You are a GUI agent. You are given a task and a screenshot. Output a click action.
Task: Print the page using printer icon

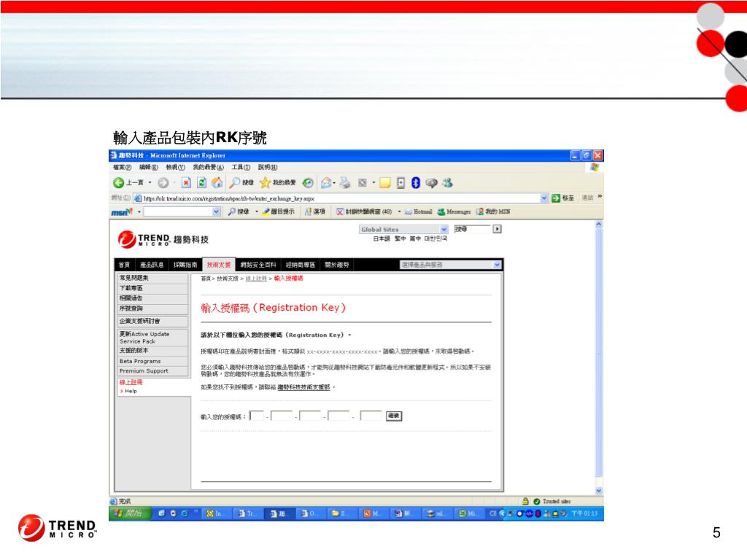[x=345, y=183]
